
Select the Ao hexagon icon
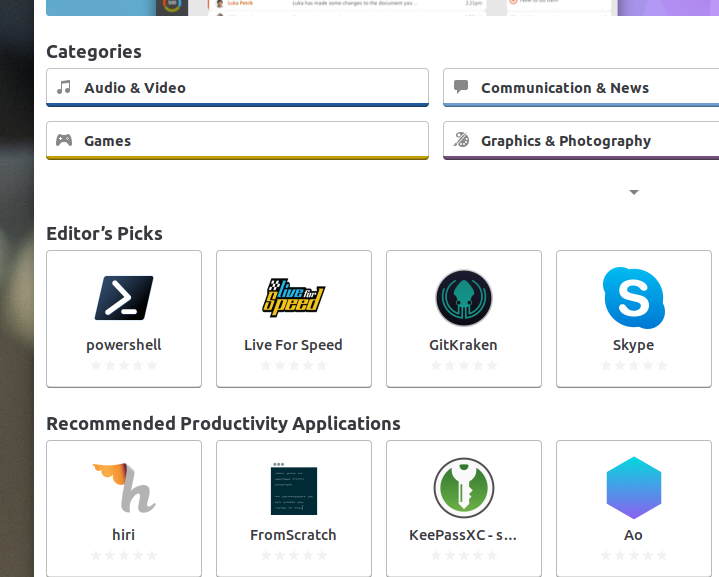(633, 488)
